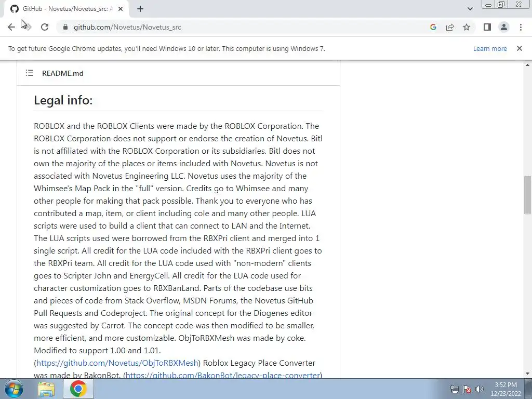Click the Chrome taskbar icon
This screenshot has height=399, width=532.
pyautogui.click(x=78, y=389)
